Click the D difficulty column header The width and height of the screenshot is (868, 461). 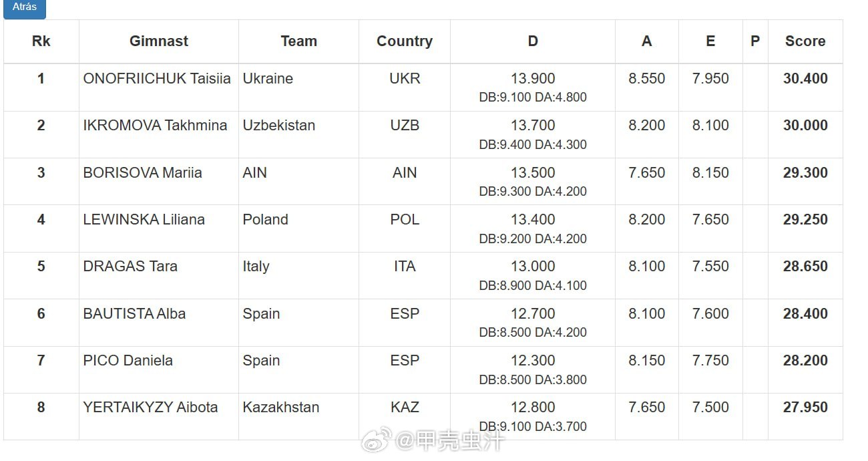click(533, 41)
